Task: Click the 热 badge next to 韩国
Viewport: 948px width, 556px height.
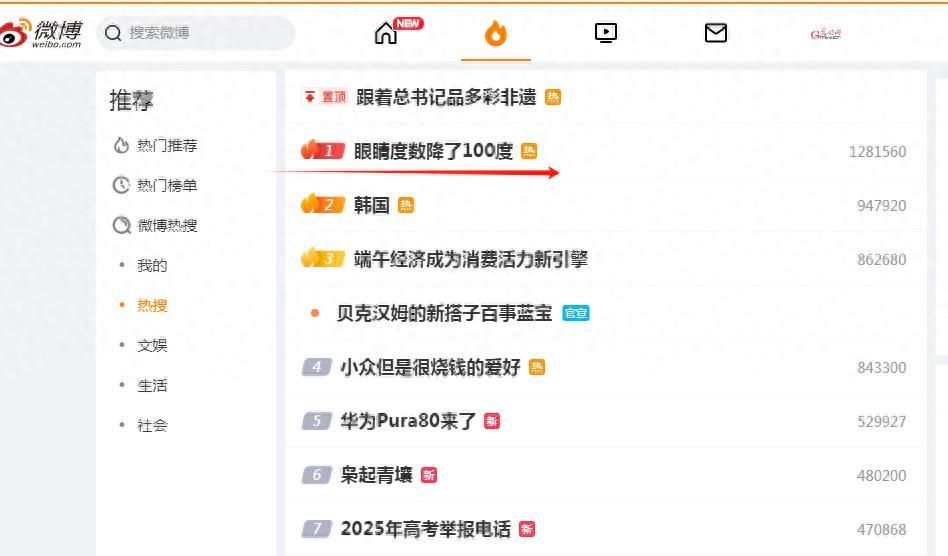Action: pyautogui.click(x=406, y=205)
